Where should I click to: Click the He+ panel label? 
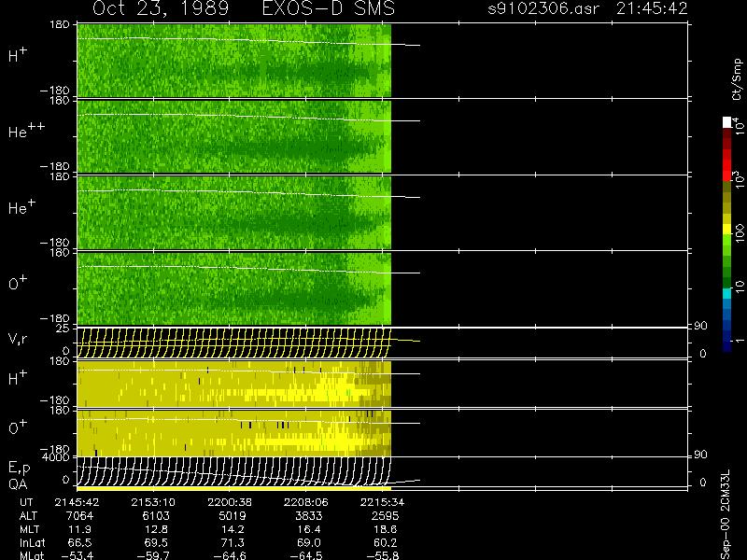click(x=21, y=207)
